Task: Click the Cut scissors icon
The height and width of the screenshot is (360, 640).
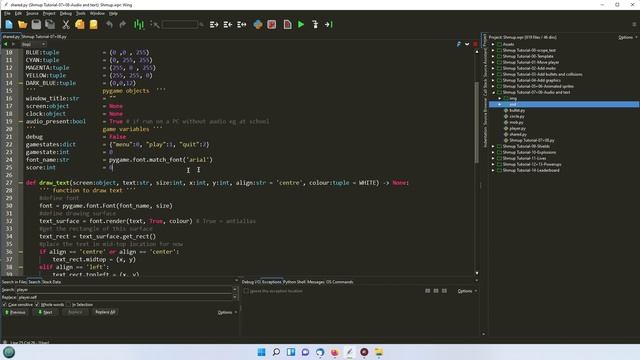Action: pos(65,24)
